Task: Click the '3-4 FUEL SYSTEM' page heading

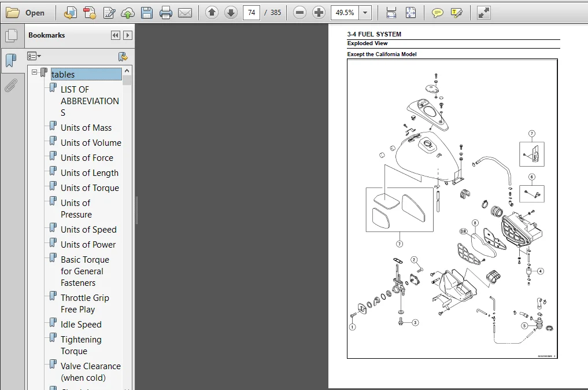Action: point(374,34)
